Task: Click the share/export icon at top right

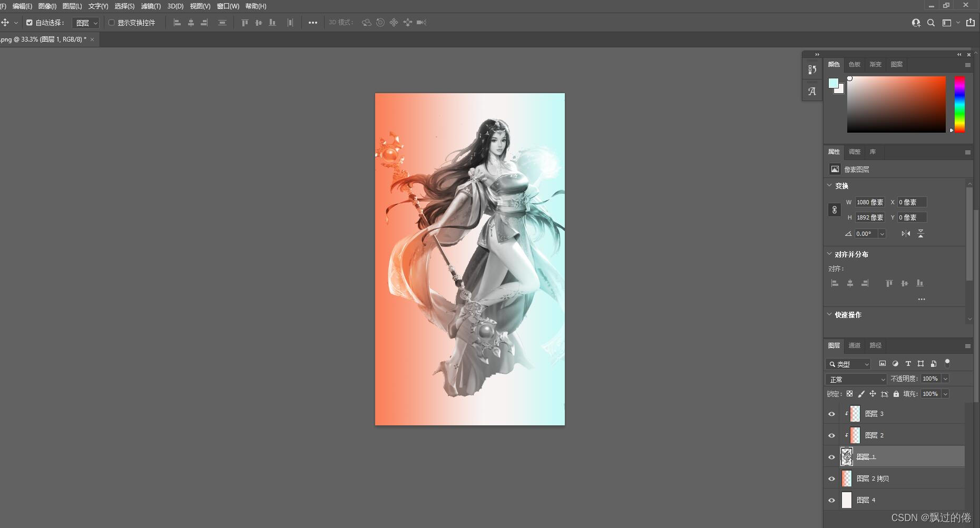Action: click(971, 22)
